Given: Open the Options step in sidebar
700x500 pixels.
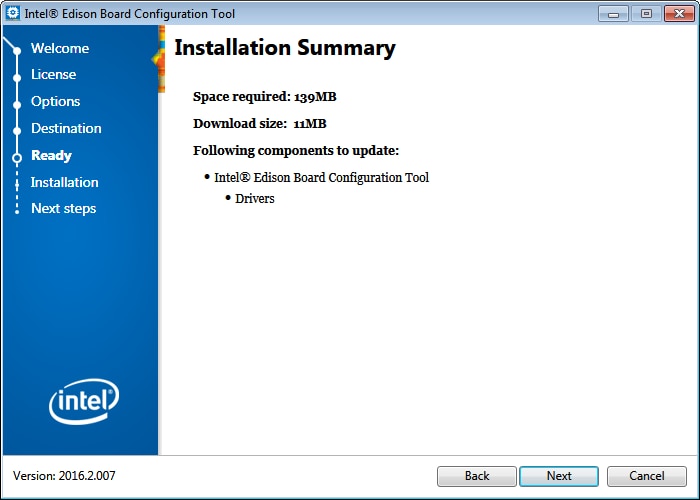Looking at the screenshot, I should click(x=55, y=101).
